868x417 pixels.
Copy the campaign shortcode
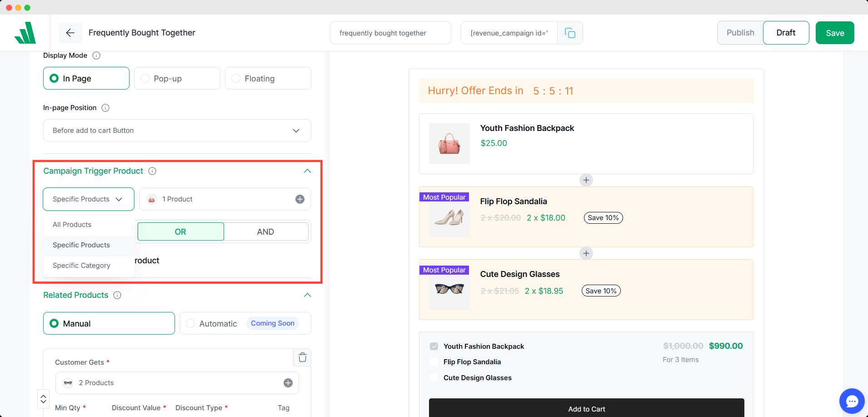pos(570,33)
